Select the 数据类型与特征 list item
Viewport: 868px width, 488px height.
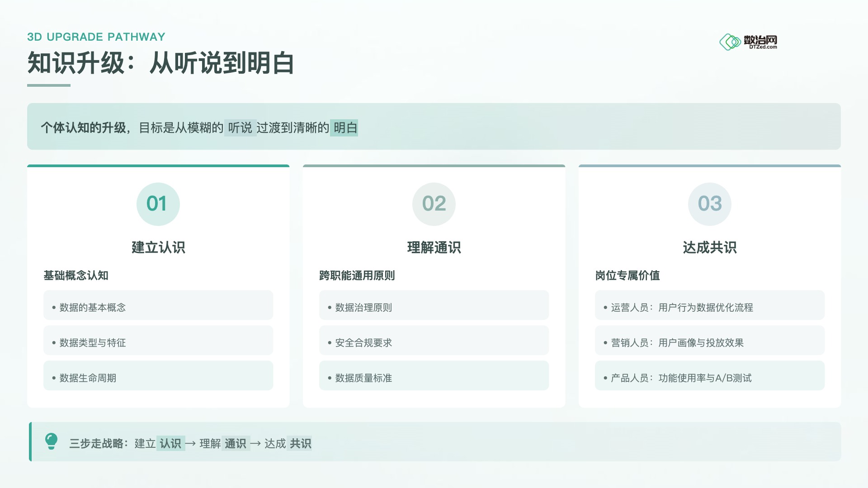[158, 343]
